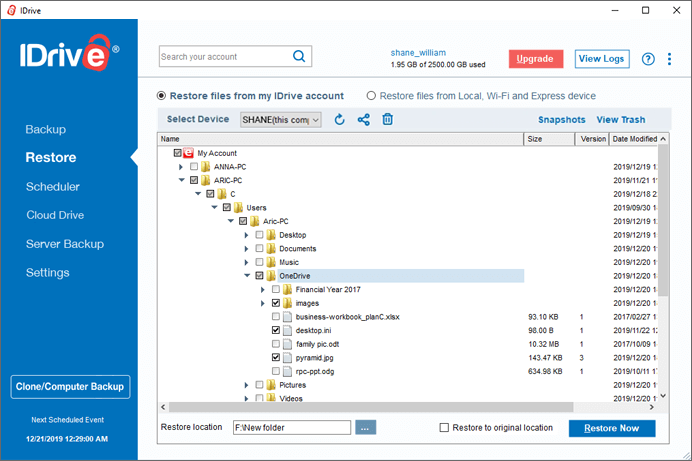Image resolution: width=692 pixels, height=461 pixels.
Task: Collapse the OneDrive tree node
Action: 247,275
